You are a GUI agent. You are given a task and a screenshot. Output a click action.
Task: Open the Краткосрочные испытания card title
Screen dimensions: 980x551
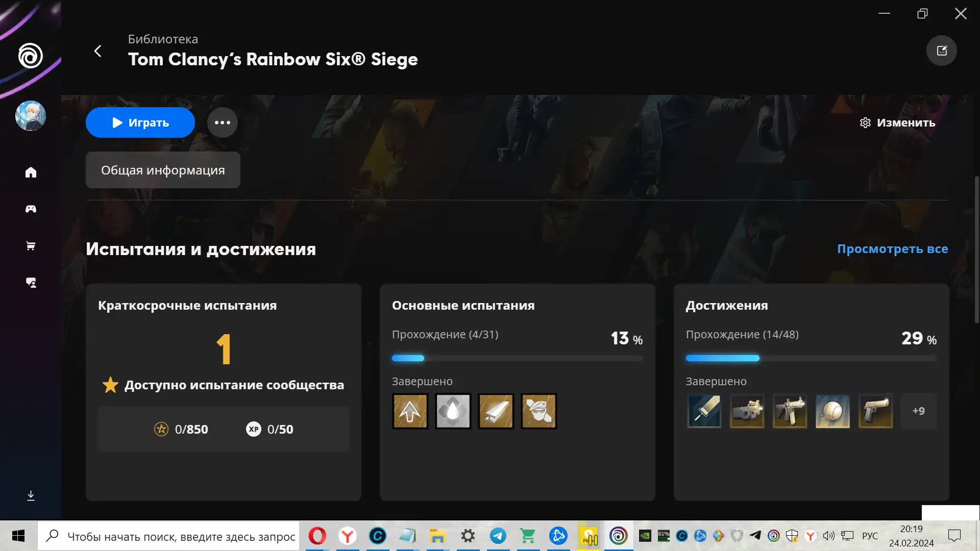click(187, 306)
